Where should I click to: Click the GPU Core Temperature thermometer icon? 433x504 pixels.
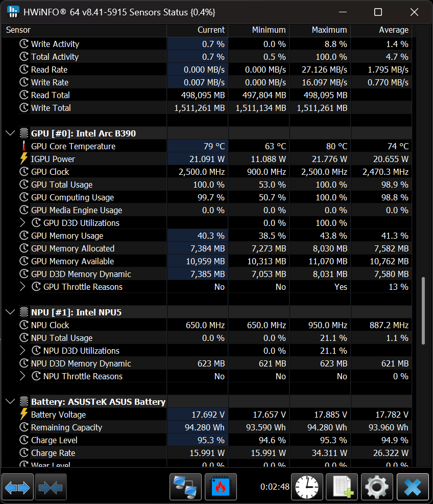coord(24,146)
